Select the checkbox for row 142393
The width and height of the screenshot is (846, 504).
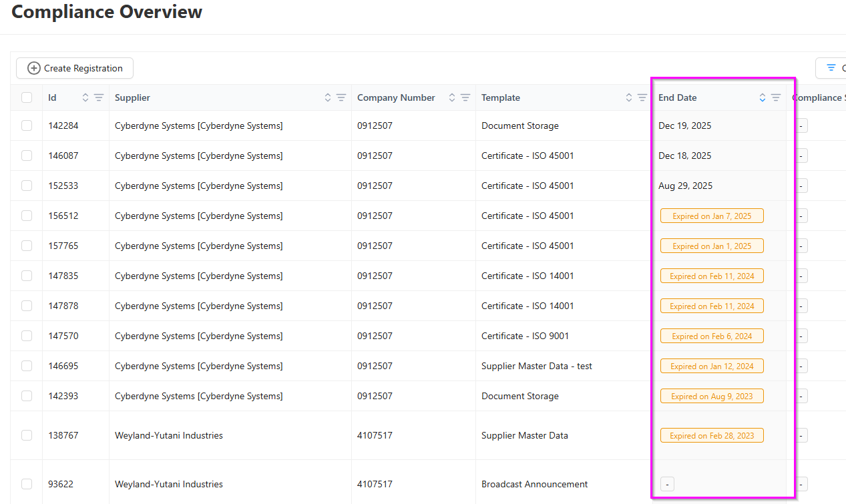pyautogui.click(x=27, y=396)
